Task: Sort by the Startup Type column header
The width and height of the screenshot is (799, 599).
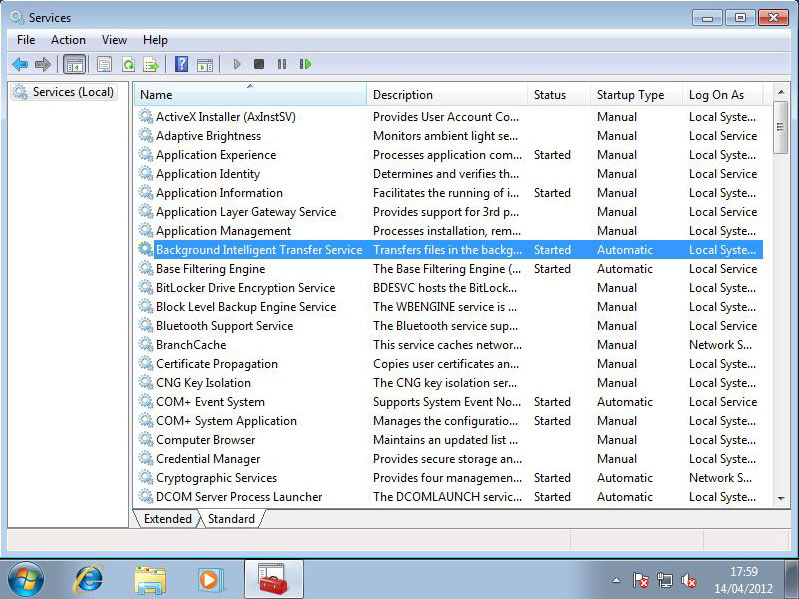Action: click(636, 95)
